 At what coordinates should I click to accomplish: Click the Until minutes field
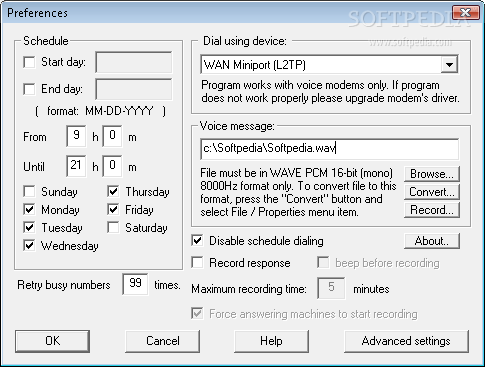coord(112,166)
